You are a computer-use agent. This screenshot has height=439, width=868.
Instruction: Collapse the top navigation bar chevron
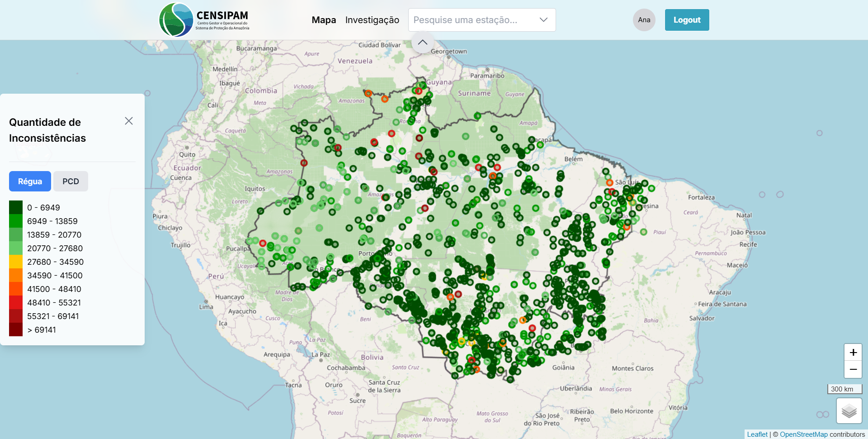(422, 42)
